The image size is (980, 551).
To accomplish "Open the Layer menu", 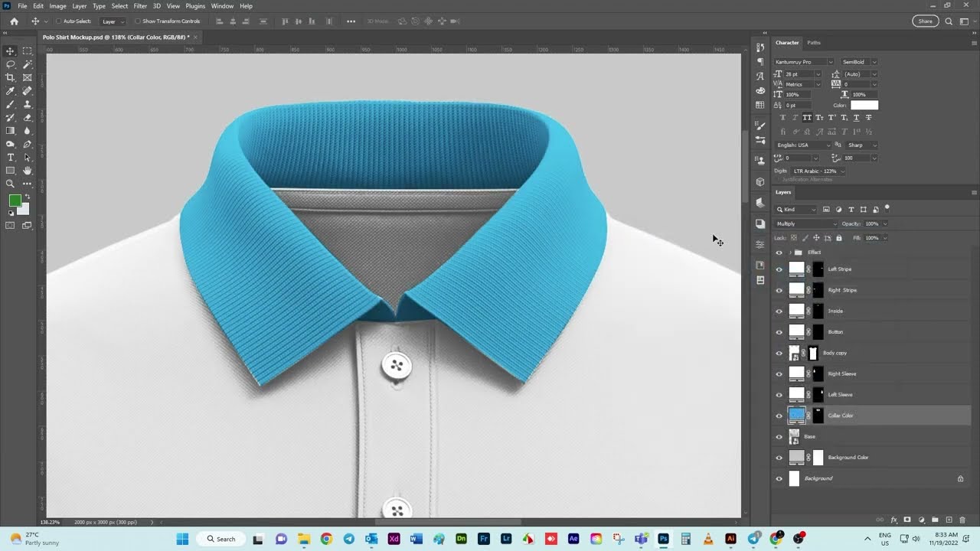I will tap(80, 6).
